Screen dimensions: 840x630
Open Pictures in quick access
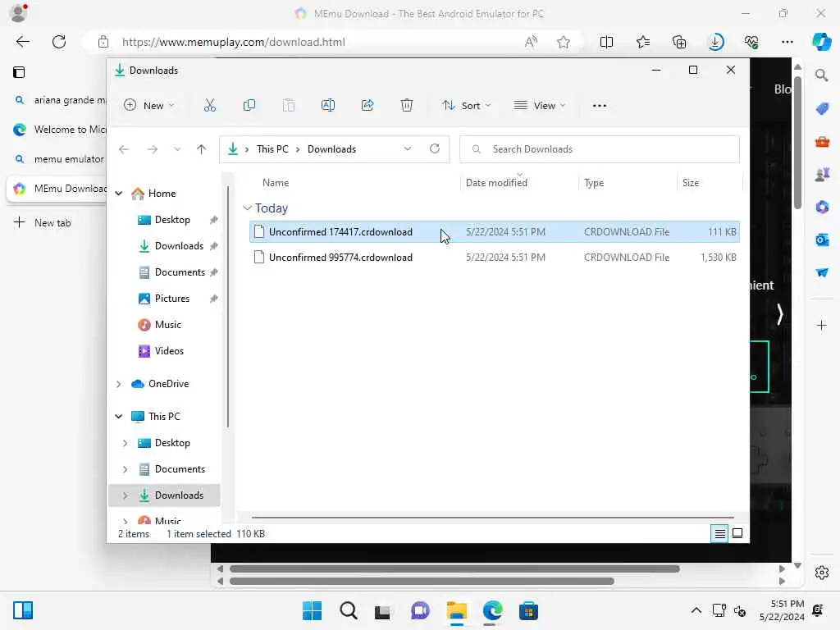pyautogui.click(x=172, y=299)
